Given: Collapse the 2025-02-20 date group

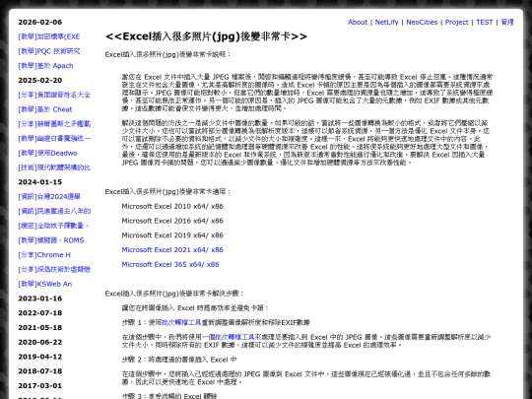Looking at the screenshot, I should (x=40, y=80).
